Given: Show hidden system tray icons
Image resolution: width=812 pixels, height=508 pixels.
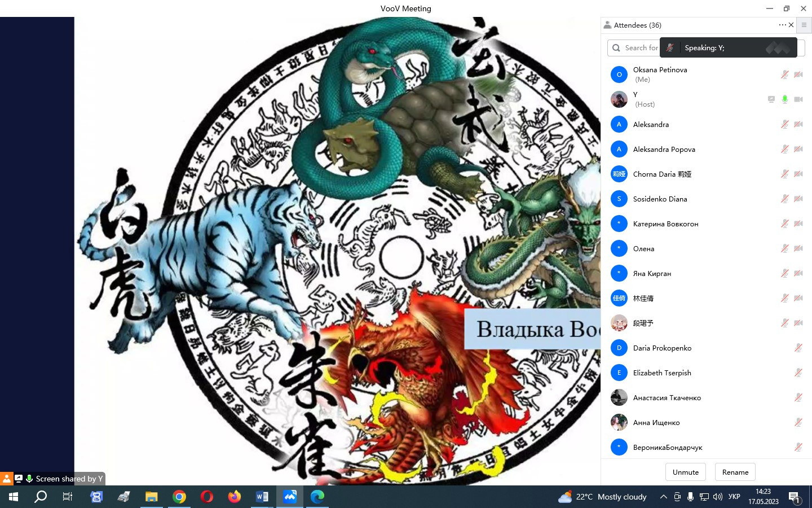Looking at the screenshot, I should [x=663, y=497].
